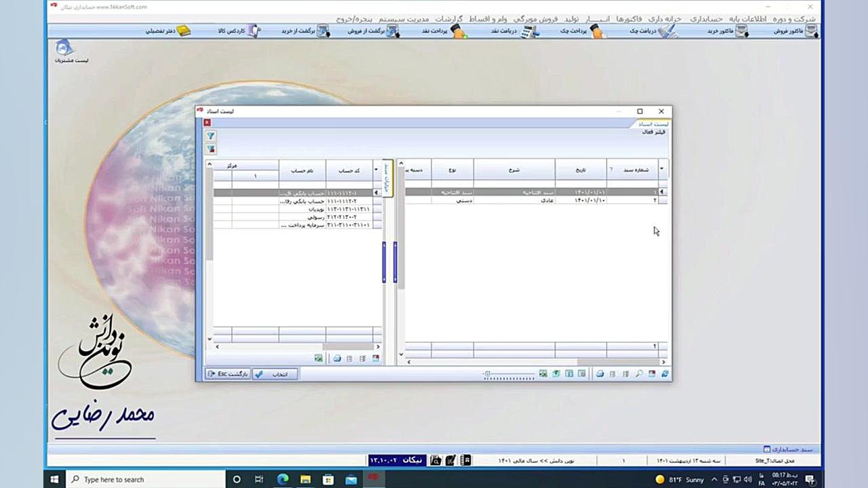Click the funnel filter icon in لیست اسناد
This screenshot has height=488, width=868.
click(211, 136)
